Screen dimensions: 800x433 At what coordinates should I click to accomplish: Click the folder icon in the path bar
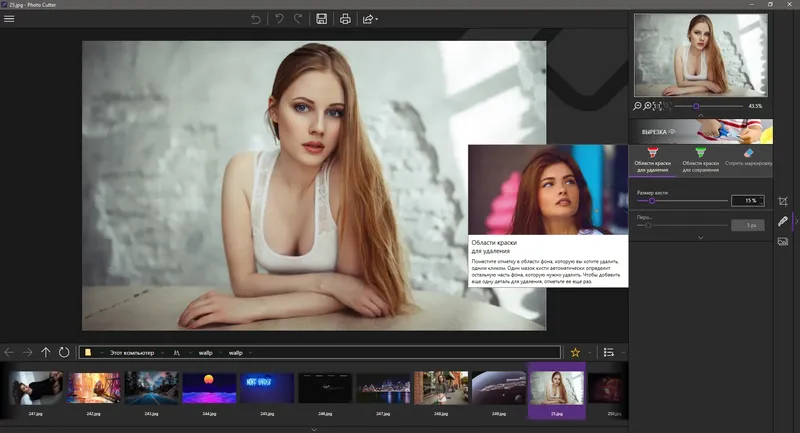pyautogui.click(x=88, y=352)
